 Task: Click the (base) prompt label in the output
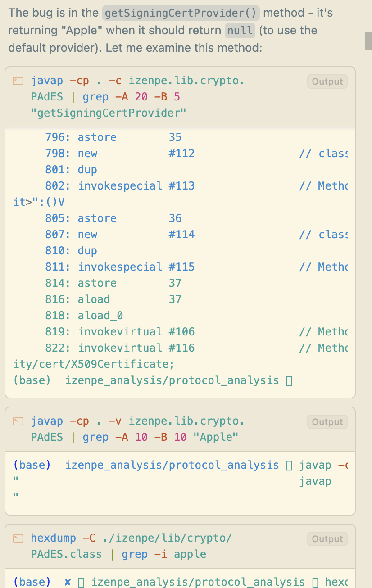pos(32,465)
